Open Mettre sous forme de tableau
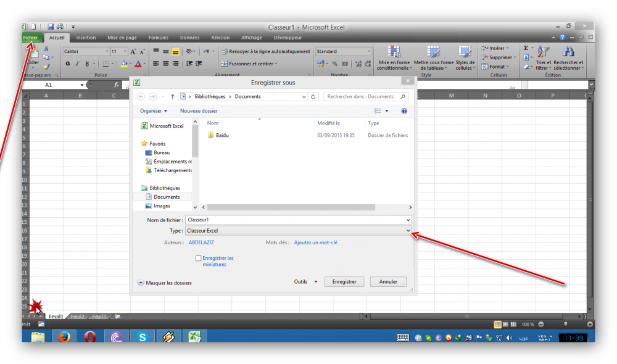This screenshot has height=364, width=617. pos(434,58)
